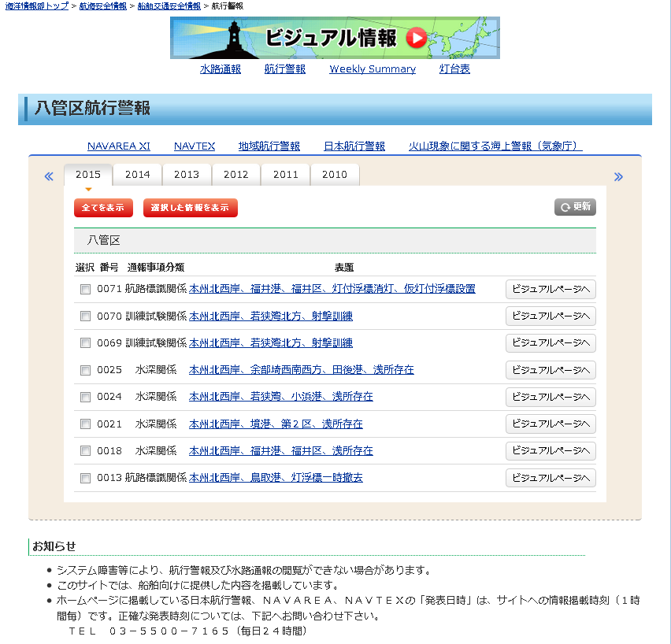Screen dimensions: 671x644
Task: Open ビジュアルページへ for warning 0070
Action: (551, 316)
